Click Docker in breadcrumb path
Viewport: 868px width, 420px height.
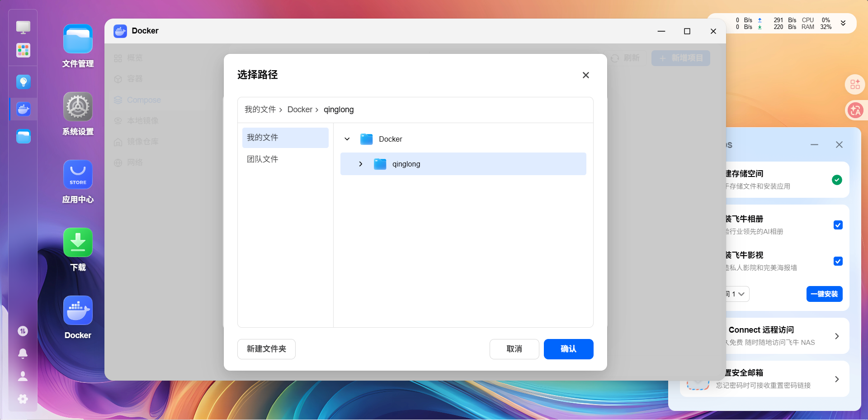pyautogui.click(x=300, y=110)
